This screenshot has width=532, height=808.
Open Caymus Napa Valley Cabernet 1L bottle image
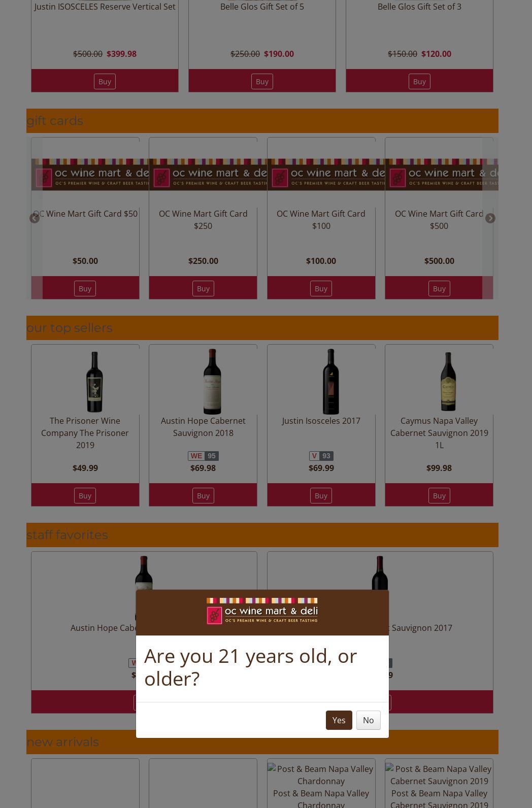(x=448, y=382)
